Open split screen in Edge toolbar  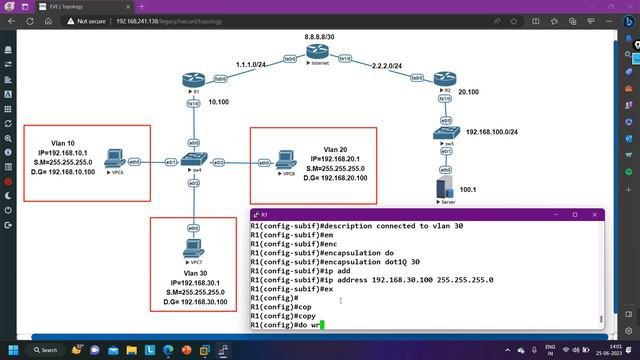pyautogui.click(x=536, y=21)
